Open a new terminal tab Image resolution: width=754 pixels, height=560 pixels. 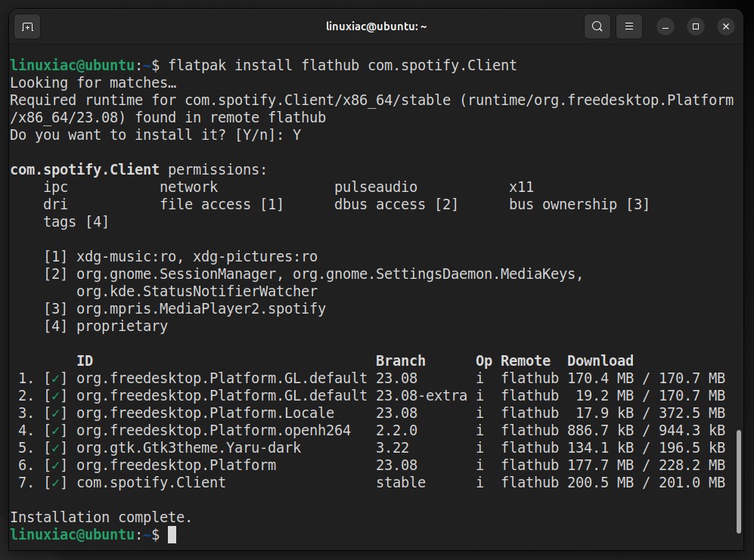tap(27, 26)
